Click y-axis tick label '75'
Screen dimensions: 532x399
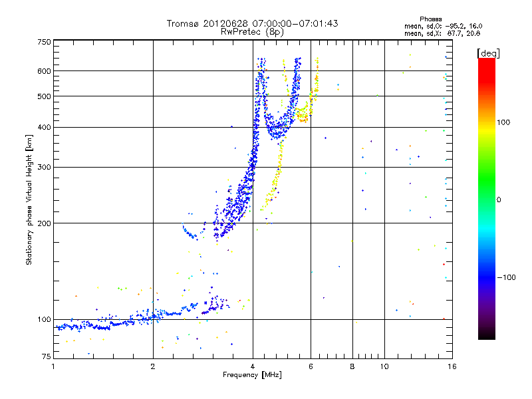click(47, 356)
